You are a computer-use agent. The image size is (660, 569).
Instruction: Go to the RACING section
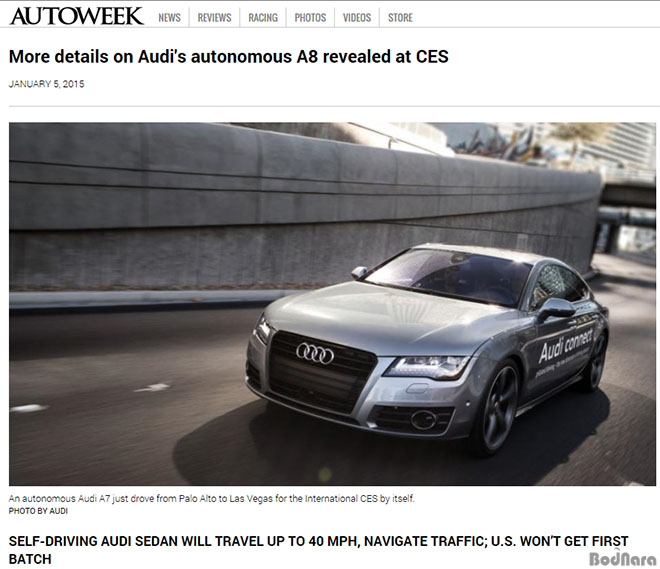(x=263, y=18)
